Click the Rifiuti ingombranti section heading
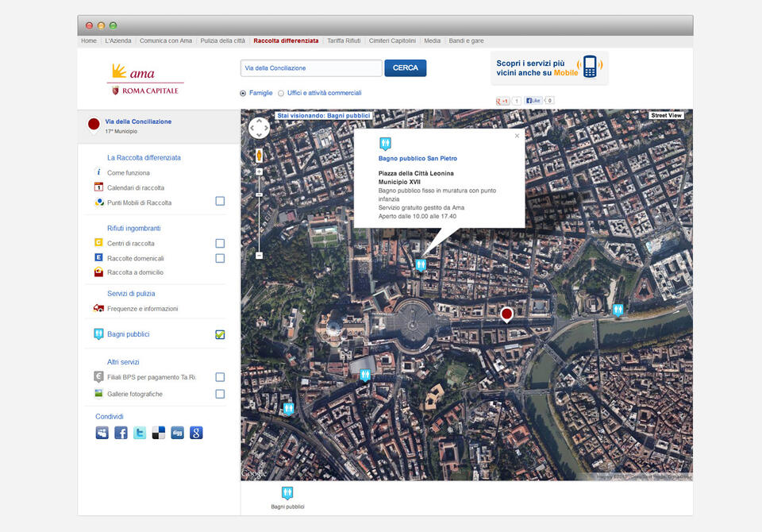The height and width of the screenshot is (532, 762). click(x=133, y=228)
